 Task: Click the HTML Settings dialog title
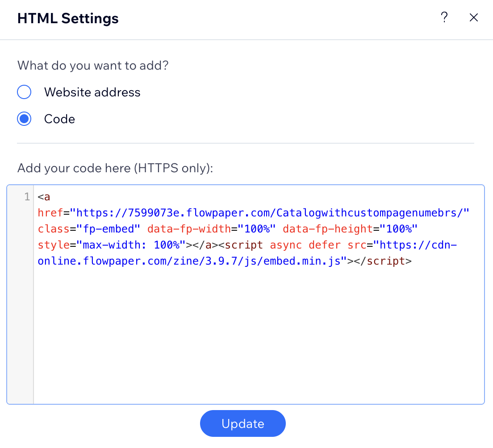coord(68,18)
